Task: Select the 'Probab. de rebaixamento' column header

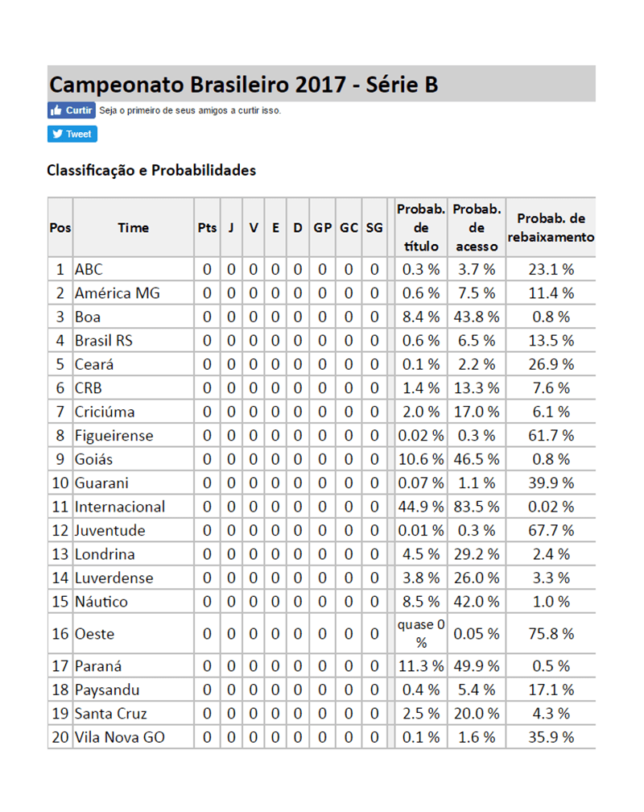Action: coord(551,228)
